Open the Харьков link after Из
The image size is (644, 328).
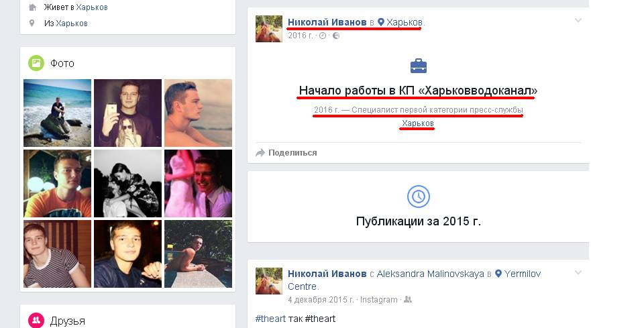[x=72, y=23]
